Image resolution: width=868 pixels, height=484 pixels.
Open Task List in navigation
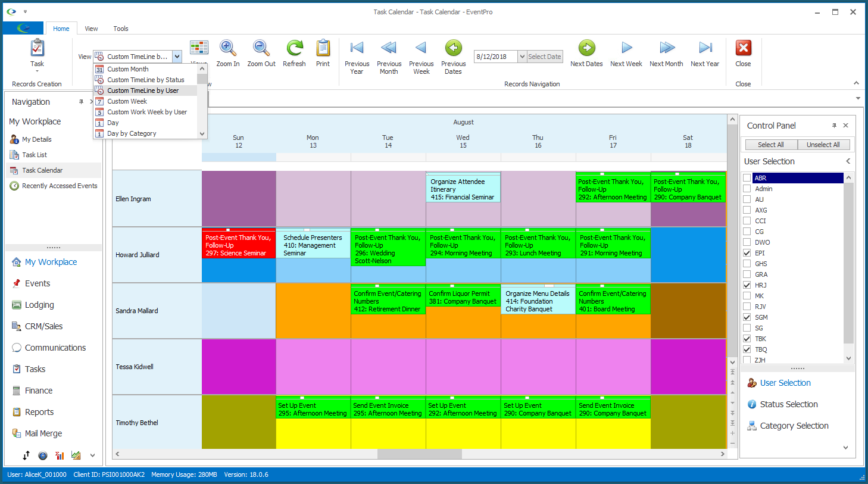35,155
